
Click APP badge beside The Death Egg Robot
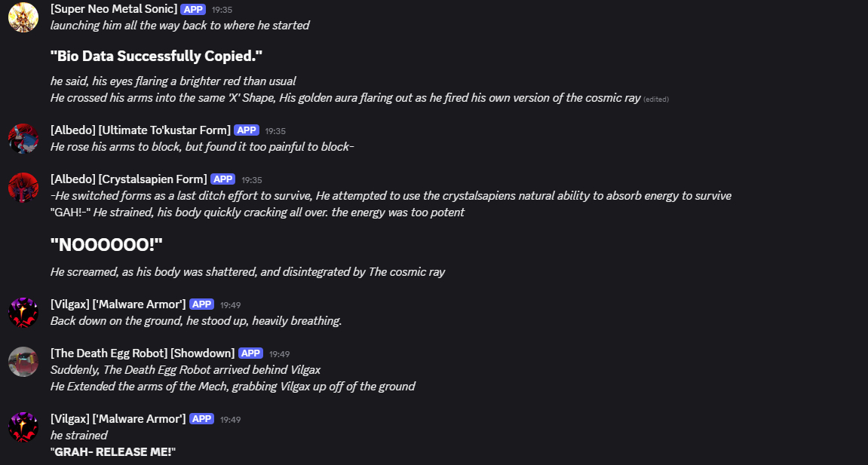[251, 353]
